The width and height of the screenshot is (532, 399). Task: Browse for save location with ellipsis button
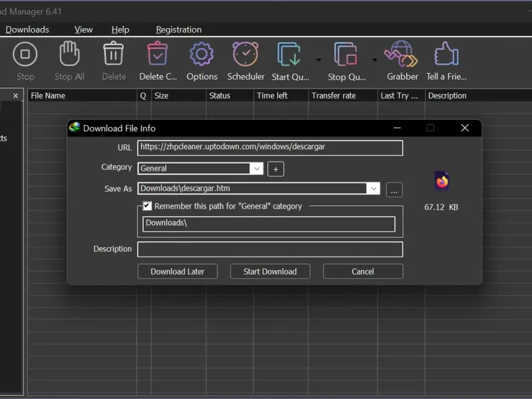coord(394,190)
